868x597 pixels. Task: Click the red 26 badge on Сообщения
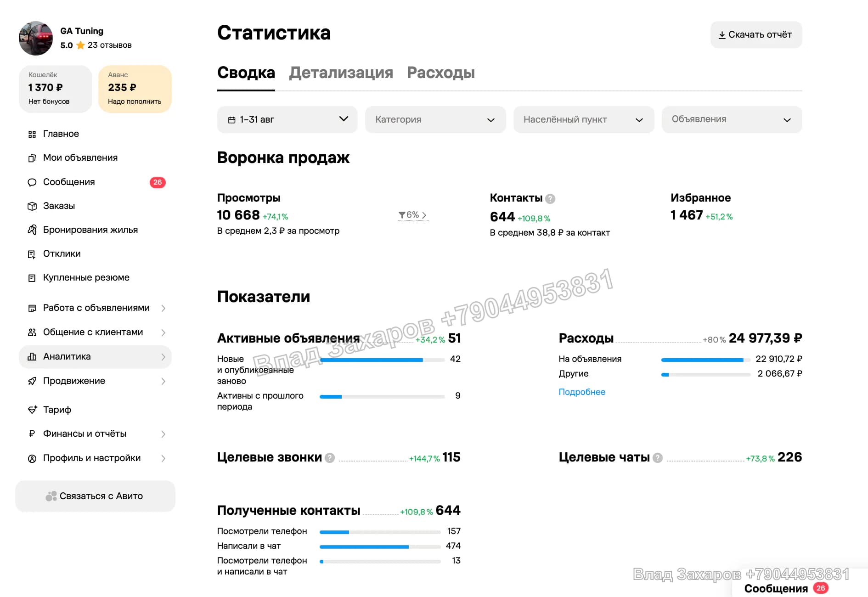(x=158, y=182)
